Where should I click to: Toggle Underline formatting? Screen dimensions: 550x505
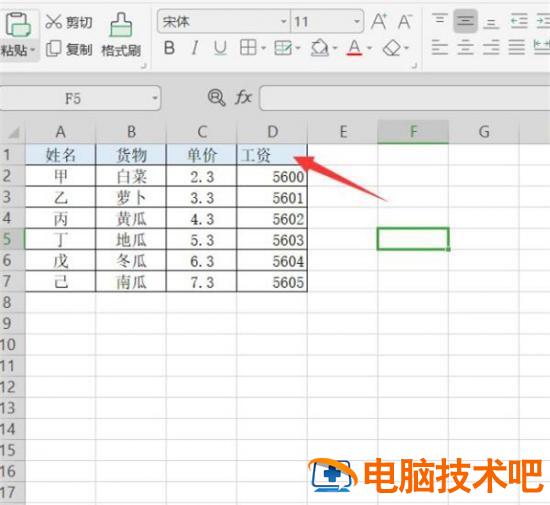220,48
